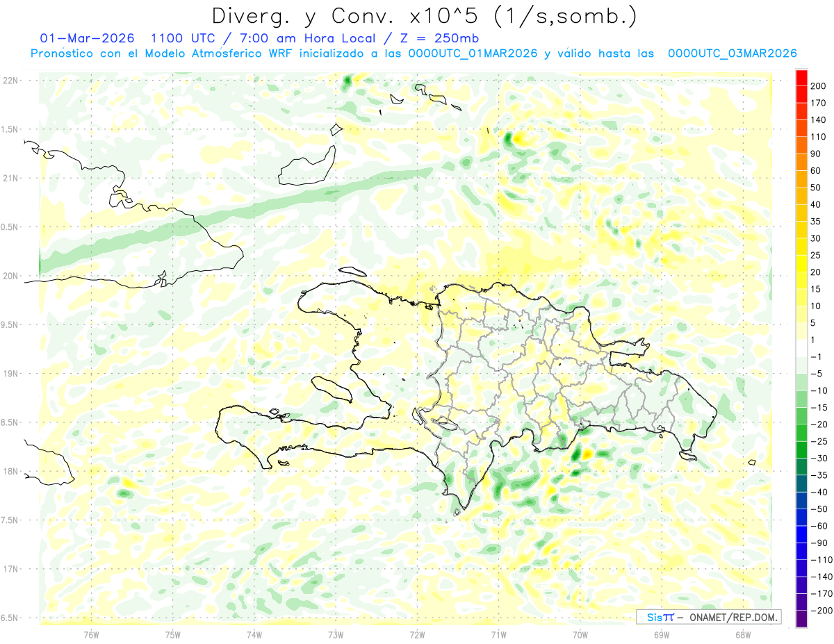Click colorbar value -15

[819, 408]
